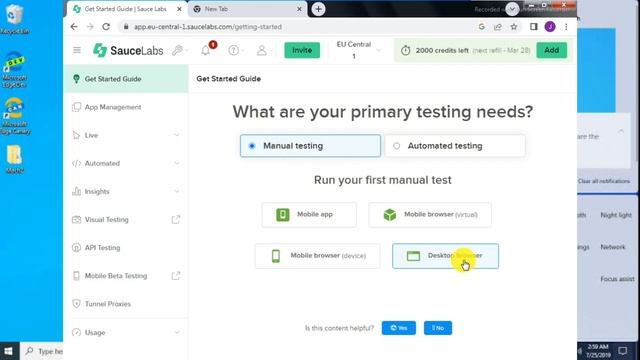Click the share page icon in the address bar
This screenshot has height=360, width=640.
click(x=498, y=27)
